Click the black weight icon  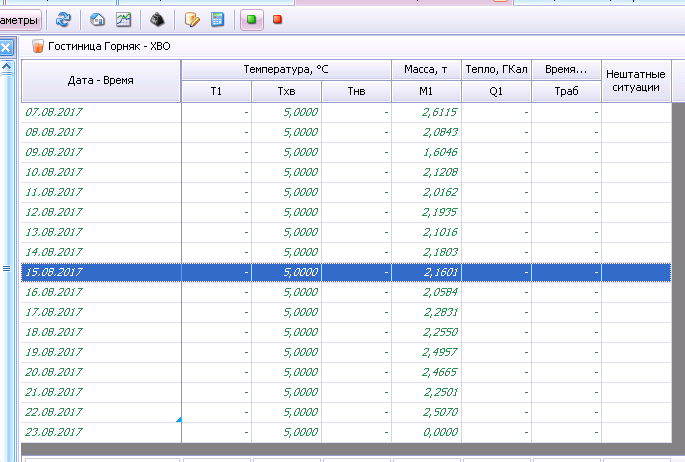157,20
